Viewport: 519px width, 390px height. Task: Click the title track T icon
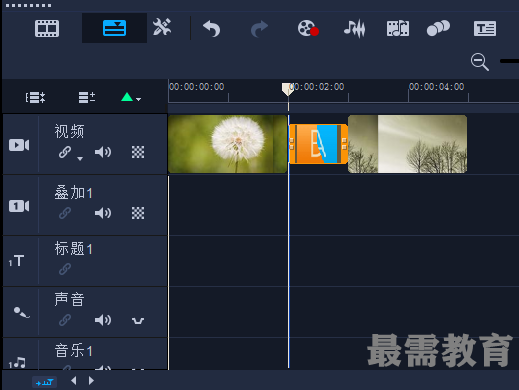[x=17, y=261]
